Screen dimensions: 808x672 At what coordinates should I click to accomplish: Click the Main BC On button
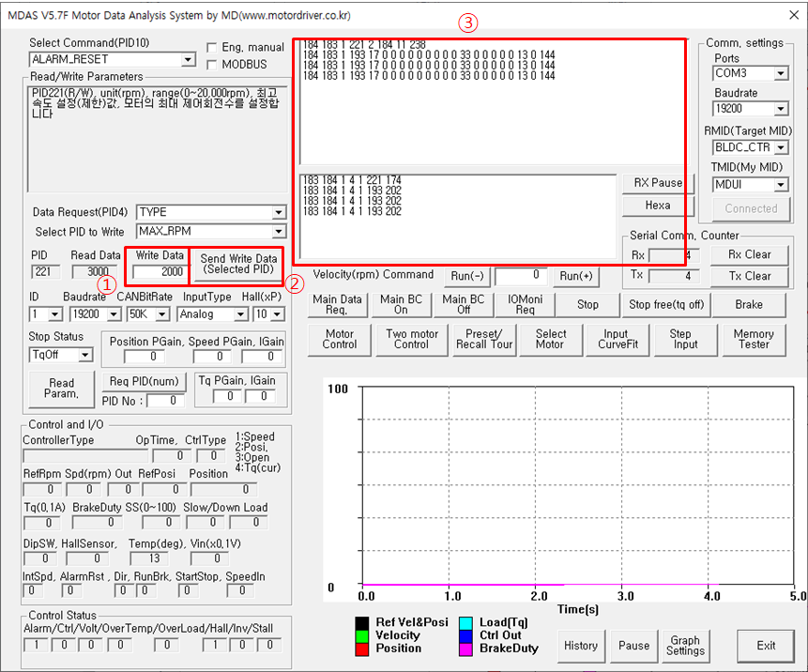click(x=401, y=305)
